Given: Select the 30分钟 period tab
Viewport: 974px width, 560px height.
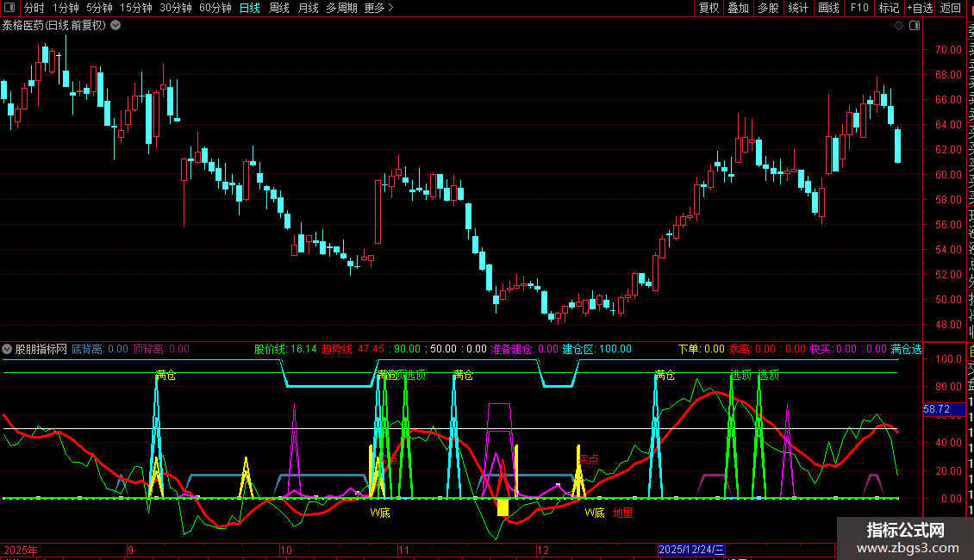Looking at the screenshot, I should point(176,8).
